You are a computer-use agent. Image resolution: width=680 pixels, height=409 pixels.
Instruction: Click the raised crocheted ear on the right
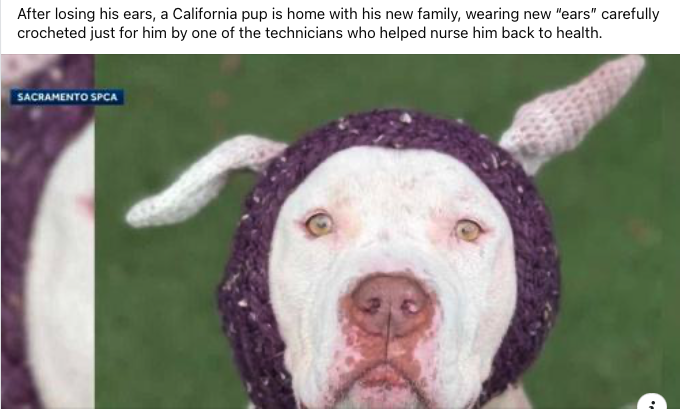pyautogui.click(x=572, y=114)
